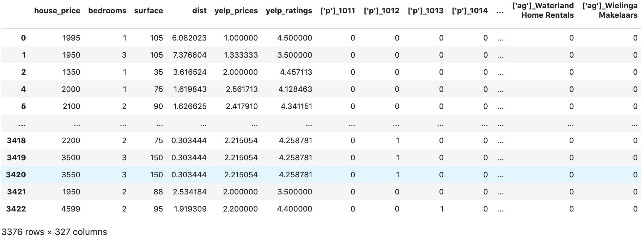
Task: Select house price value 2000 in row 4
Action: click(71, 89)
